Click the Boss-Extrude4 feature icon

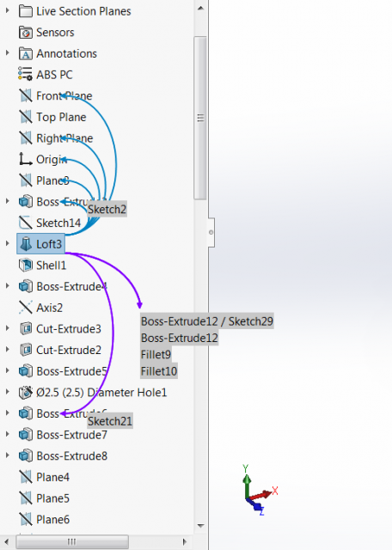point(26,286)
